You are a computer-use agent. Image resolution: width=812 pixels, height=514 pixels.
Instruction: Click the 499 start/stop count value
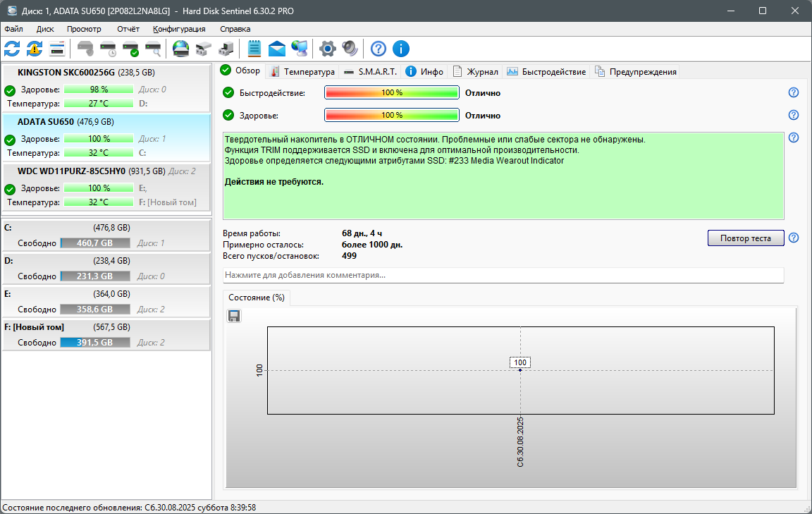[349, 255]
